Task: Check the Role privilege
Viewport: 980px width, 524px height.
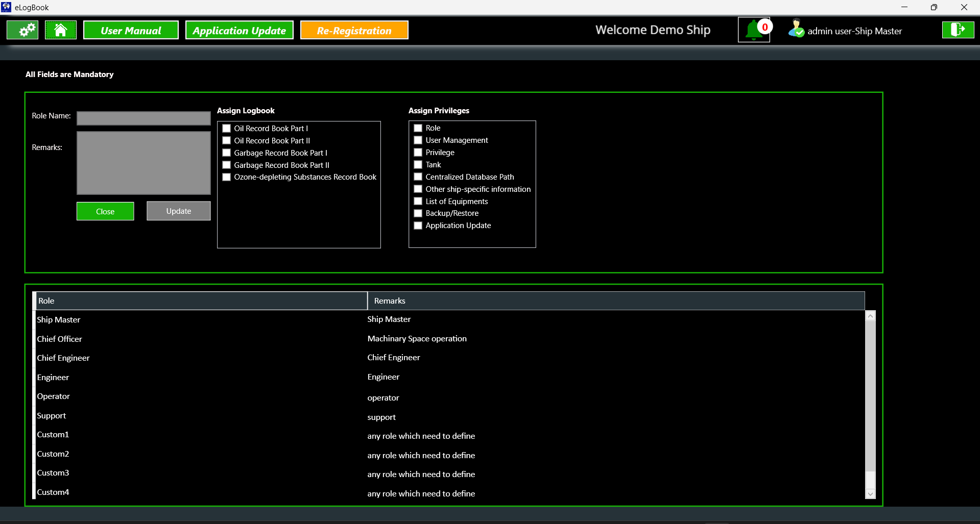Action: click(x=418, y=128)
